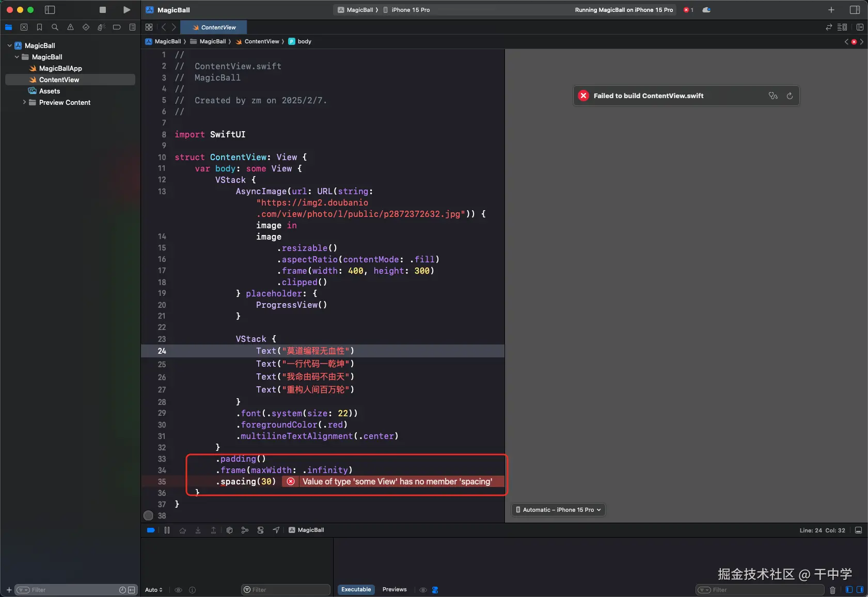Click the code review swap arrows icon
Viewport: 868px width, 597px height.
[829, 27]
